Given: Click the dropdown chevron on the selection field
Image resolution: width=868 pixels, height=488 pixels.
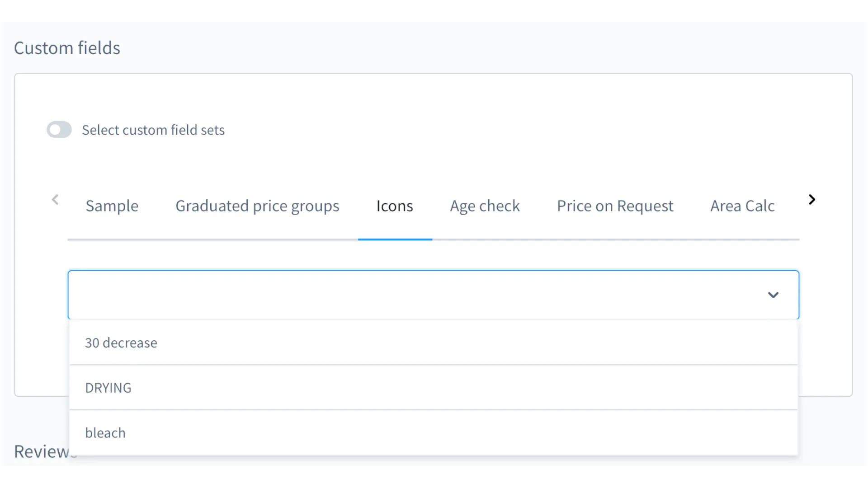Looking at the screenshot, I should pos(774,295).
